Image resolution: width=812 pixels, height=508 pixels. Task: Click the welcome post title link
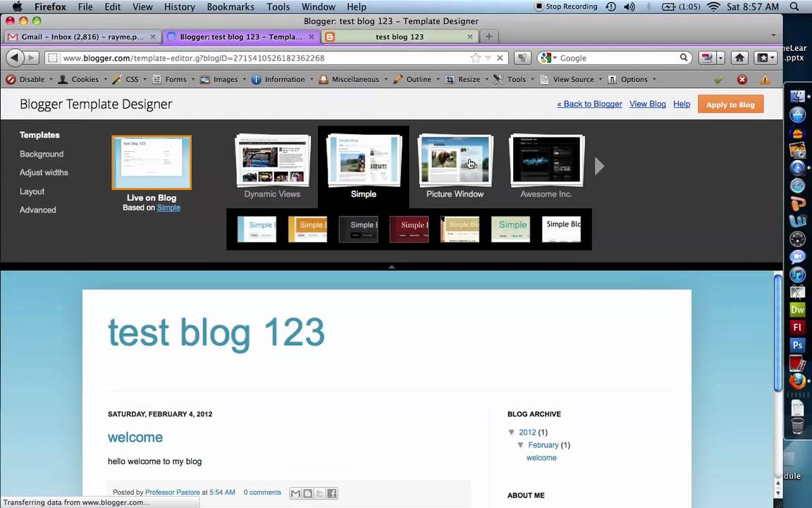[135, 437]
